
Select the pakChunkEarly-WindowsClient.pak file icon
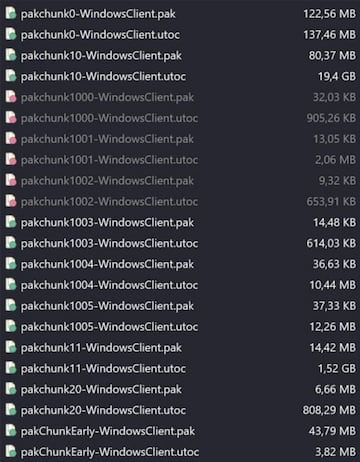(x=11, y=431)
